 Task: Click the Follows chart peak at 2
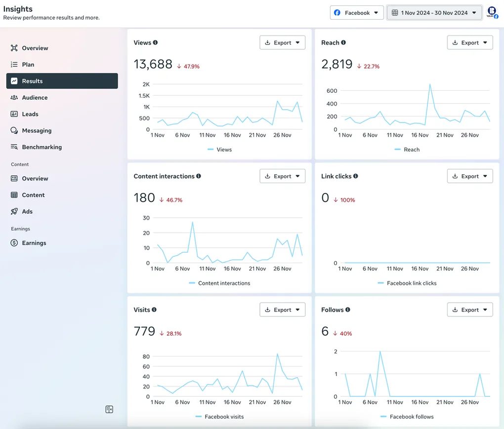380,351
